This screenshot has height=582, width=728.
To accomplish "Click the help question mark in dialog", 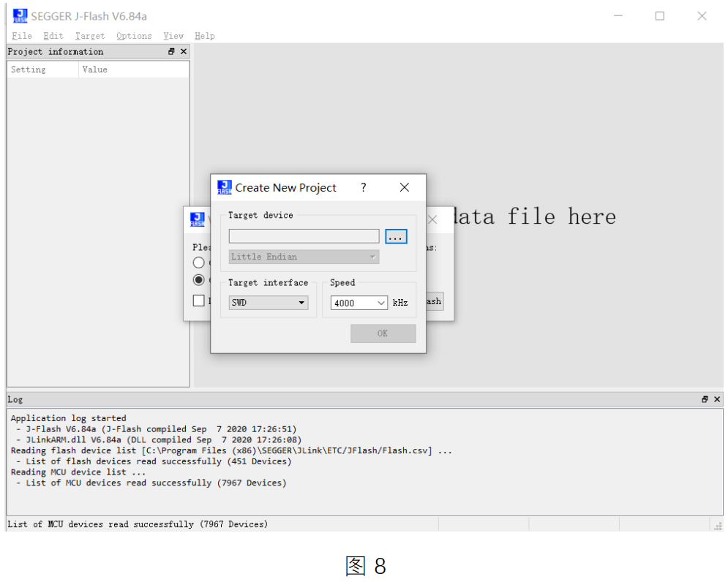I will point(364,187).
